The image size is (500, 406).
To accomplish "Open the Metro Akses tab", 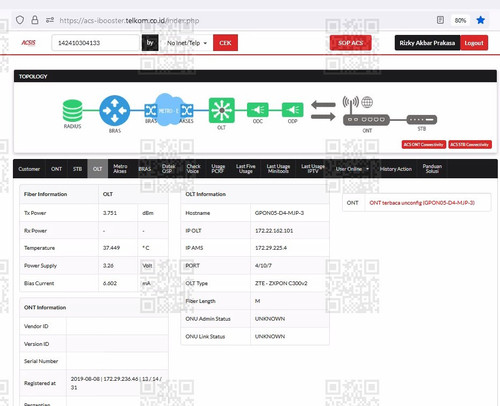I will [120, 169].
